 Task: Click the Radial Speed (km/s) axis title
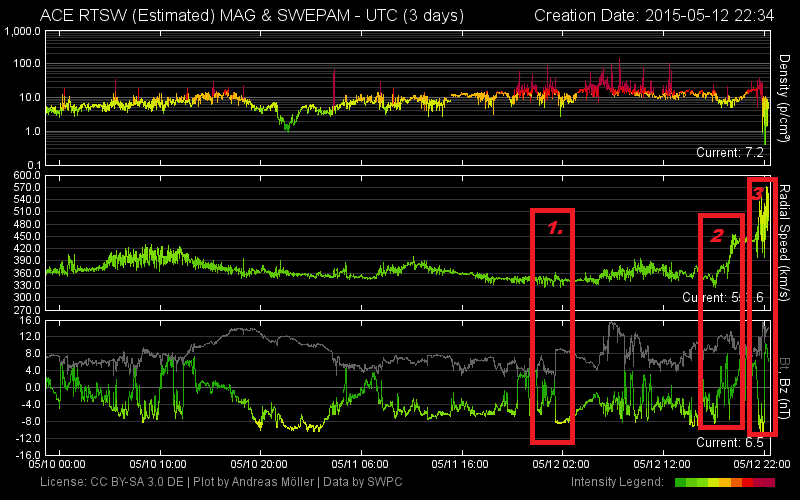click(x=784, y=243)
